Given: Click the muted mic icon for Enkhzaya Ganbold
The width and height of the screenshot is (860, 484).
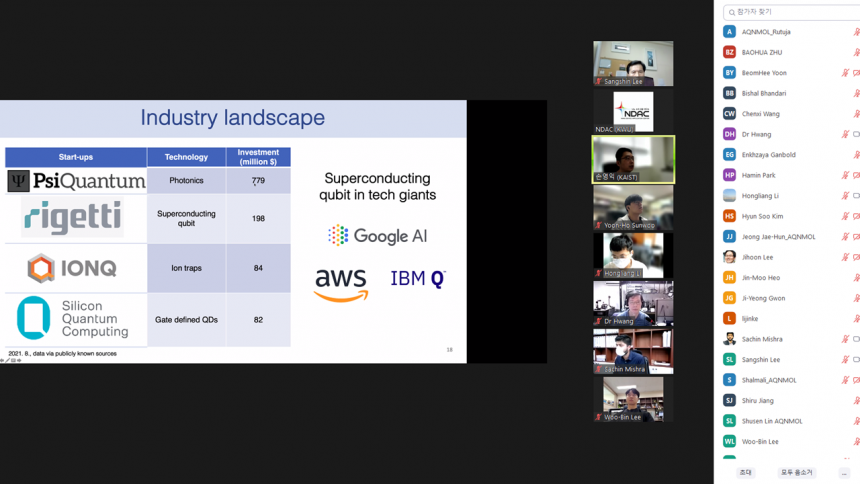Looking at the screenshot, I should [x=856, y=155].
